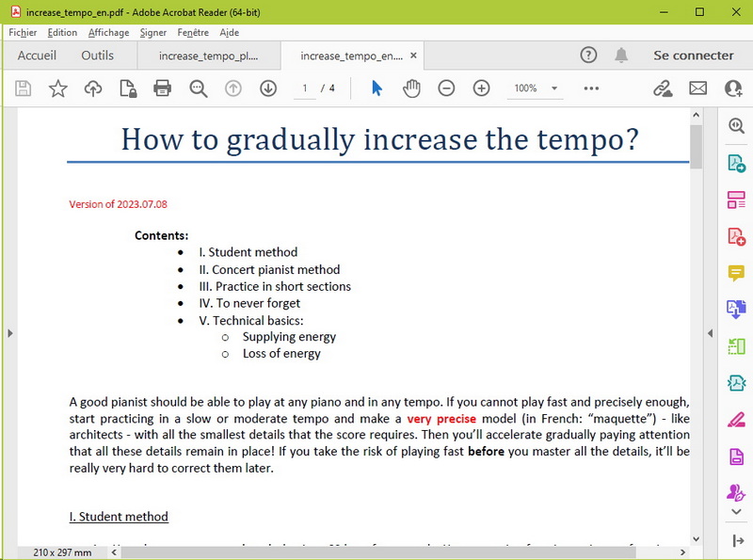
Task: Click the Se connecter button
Action: pos(693,56)
